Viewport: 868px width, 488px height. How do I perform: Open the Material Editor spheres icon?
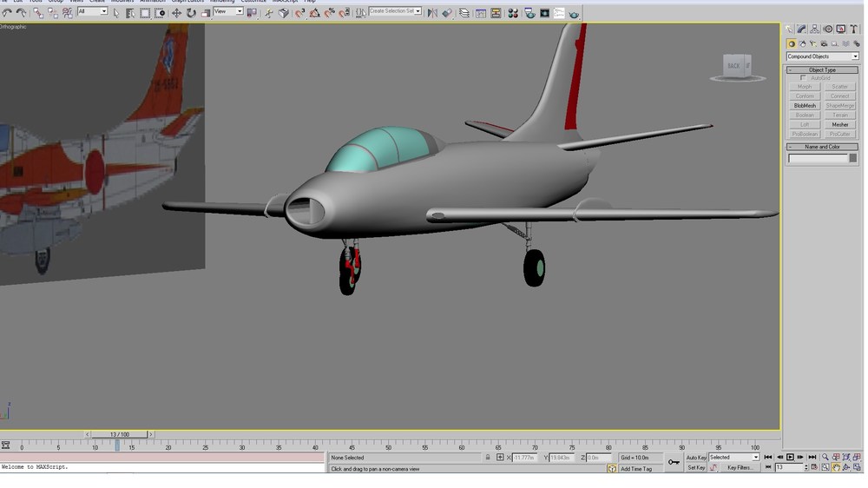point(513,13)
